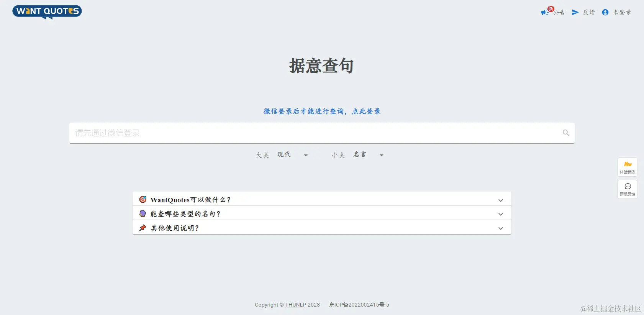Click the 据意查句 page heading
The width and height of the screenshot is (644, 315).
(321, 66)
